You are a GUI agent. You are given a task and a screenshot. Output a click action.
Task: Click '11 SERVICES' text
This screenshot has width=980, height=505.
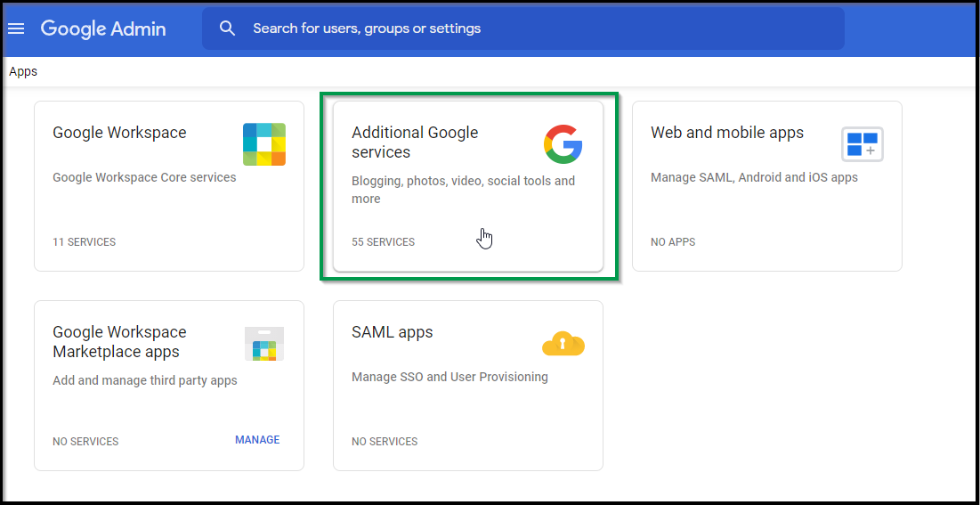[85, 242]
